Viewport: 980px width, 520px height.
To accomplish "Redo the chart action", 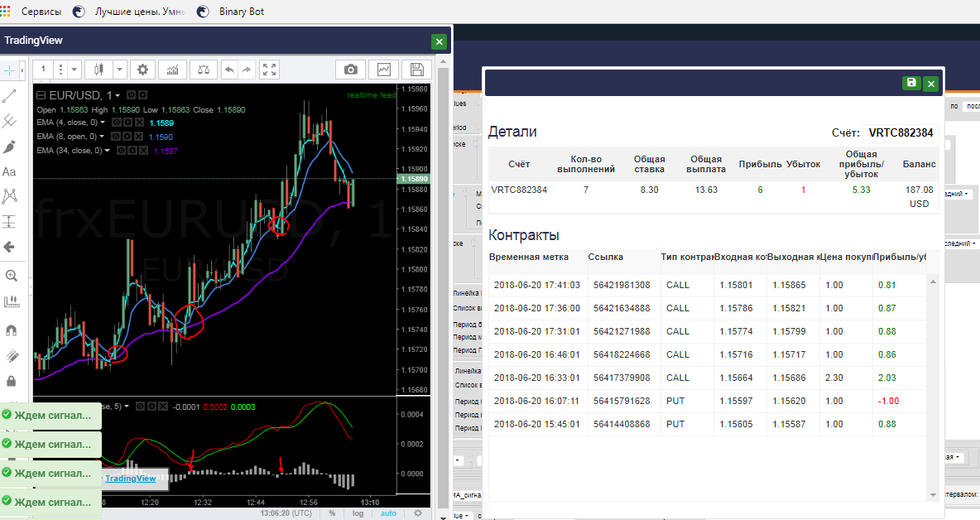I will point(247,70).
